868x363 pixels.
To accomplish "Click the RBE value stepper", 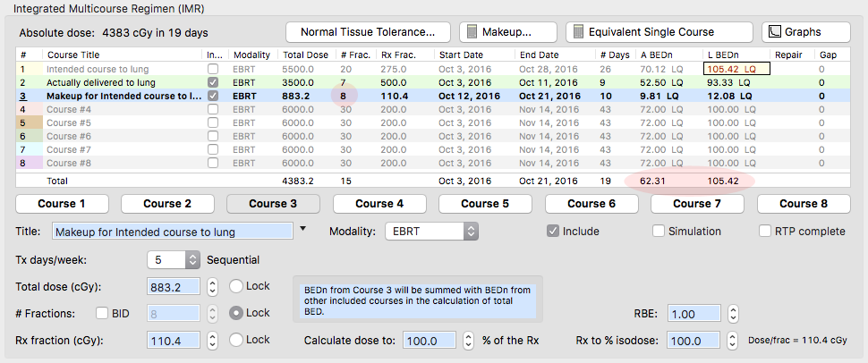I will coord(733,315).
